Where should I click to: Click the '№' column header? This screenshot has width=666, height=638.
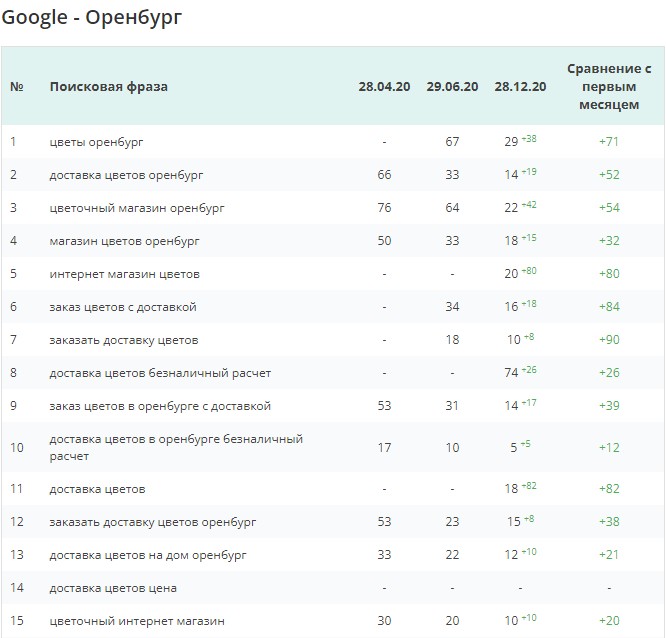(17, 87)
